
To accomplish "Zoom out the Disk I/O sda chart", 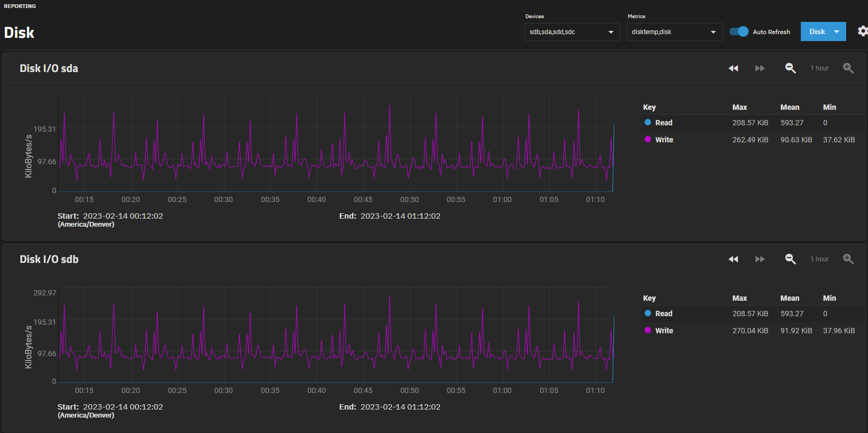I will point(791,68).
